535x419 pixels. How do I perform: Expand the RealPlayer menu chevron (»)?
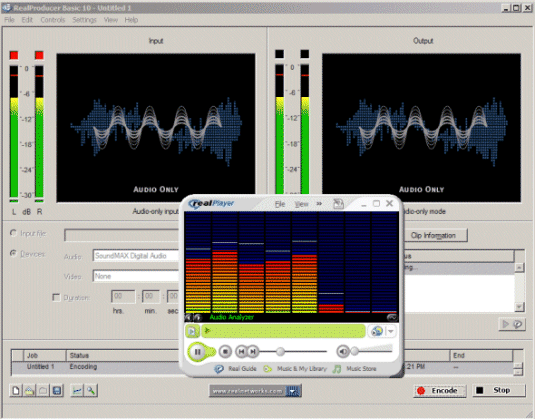click(319, 204)
